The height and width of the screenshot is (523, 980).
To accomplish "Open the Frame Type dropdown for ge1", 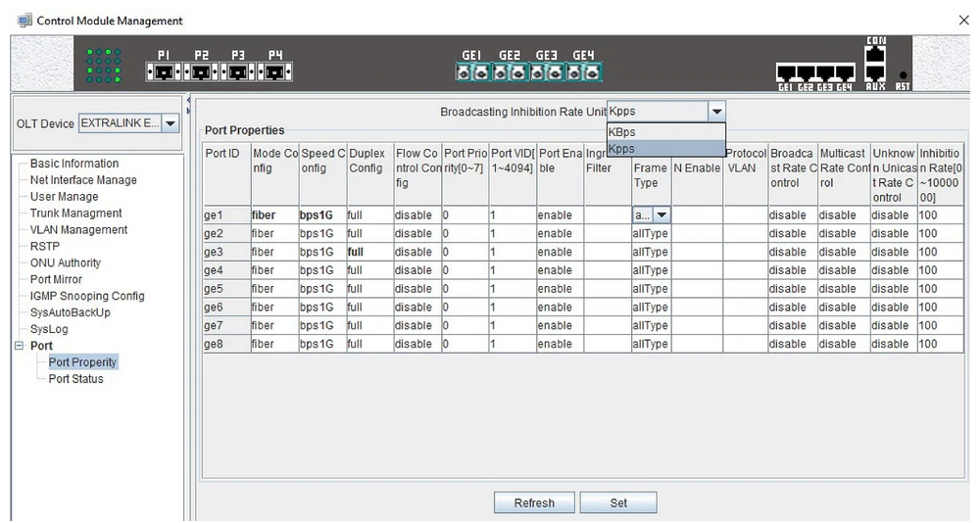I will click(661, 215).
